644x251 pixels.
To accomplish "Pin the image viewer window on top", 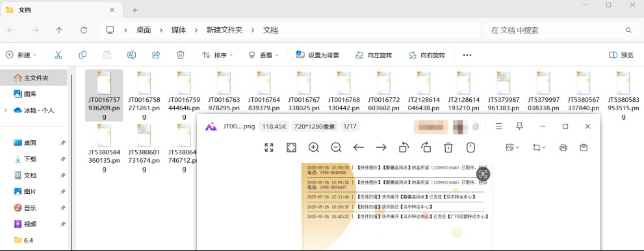I will pos(519,126).
